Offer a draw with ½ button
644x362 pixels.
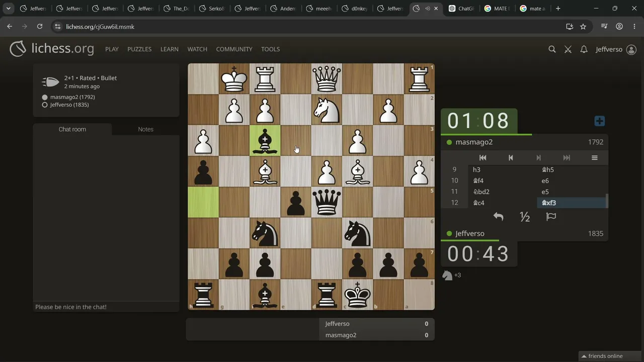tap(525, 217)
